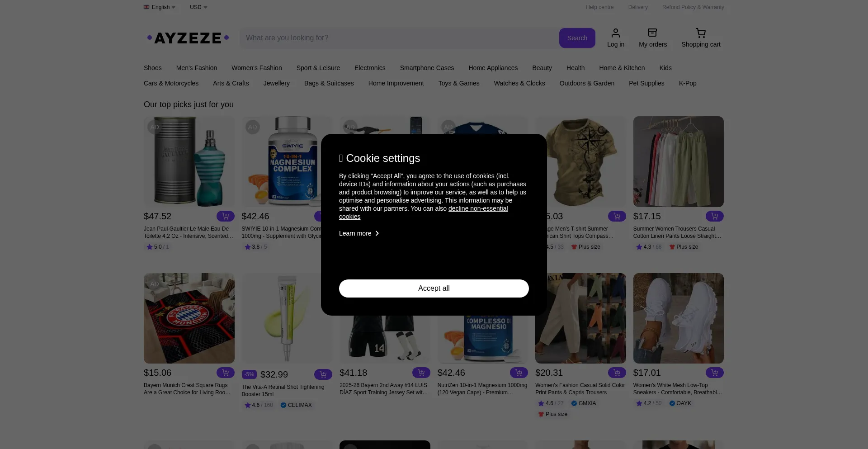Click the -5% discount badge

249,374
